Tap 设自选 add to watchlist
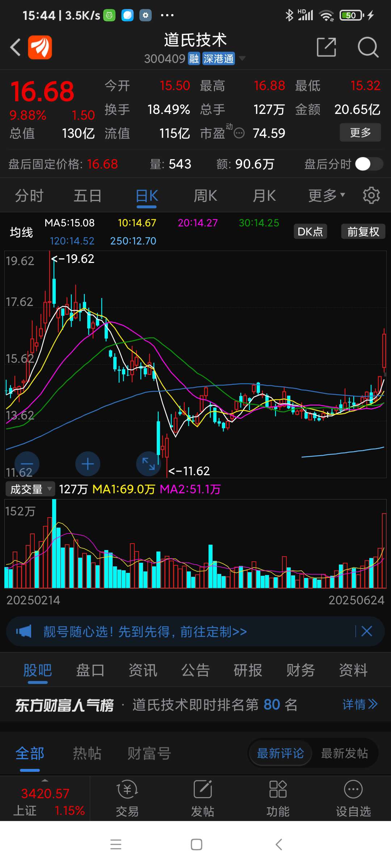Viewport: 391px width, 868px height. click(353, 799)
